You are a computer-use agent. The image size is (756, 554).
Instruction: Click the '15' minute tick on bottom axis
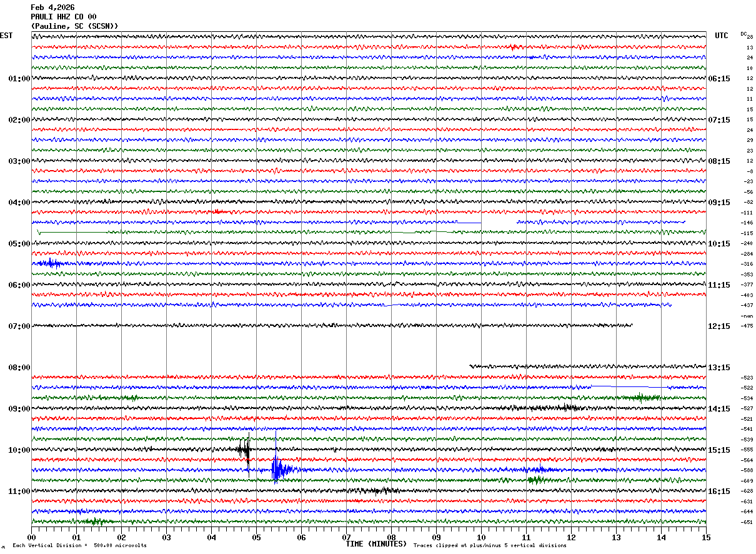(x=706, y=537)
